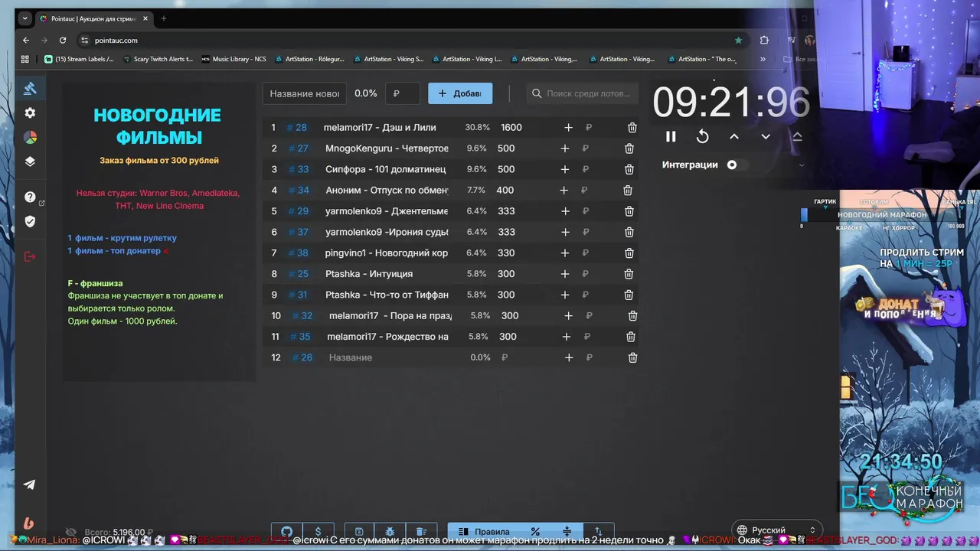Viewport: 980px width, 551px height.
Task: Delete the Аноним Отпуск по обмену lot
Action: pyautogui.click(x=628, y=190)
